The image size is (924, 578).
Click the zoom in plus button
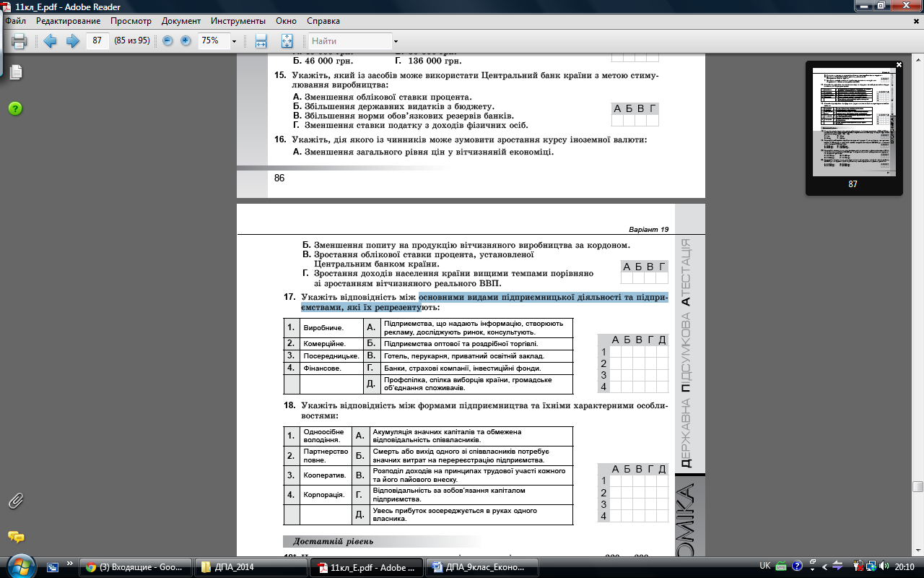186,41
